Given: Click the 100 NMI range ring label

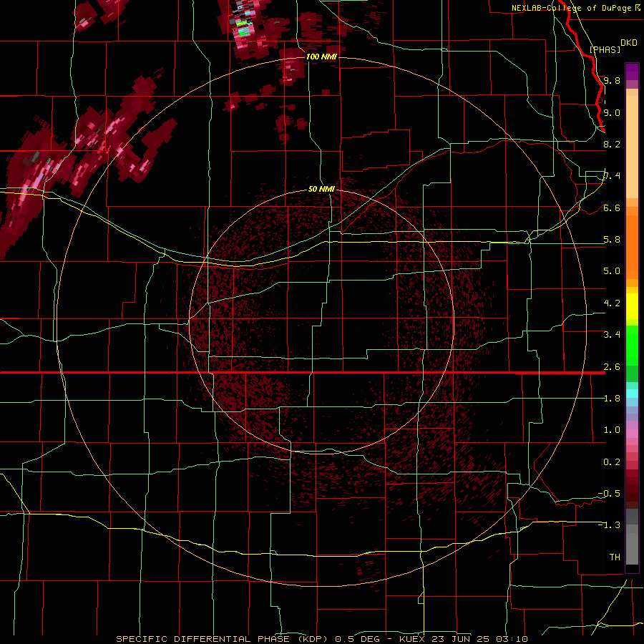Looking at the screenshot, I should pos(321,57).
